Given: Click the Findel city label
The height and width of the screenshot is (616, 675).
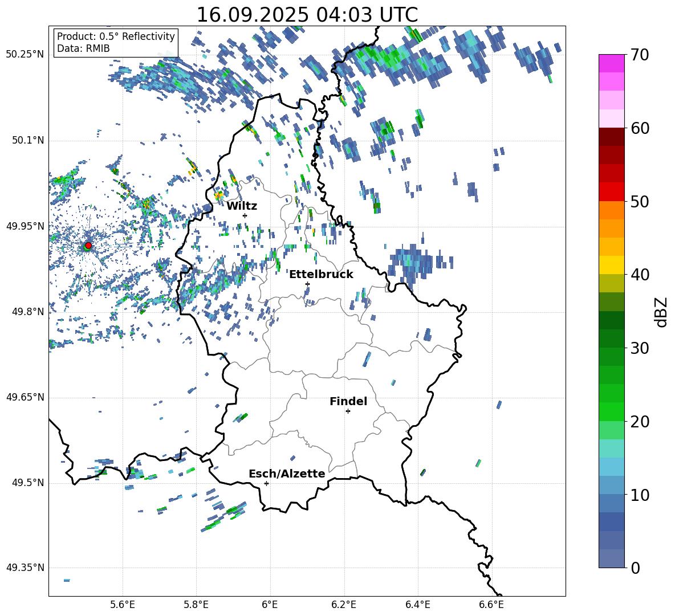Looking at the screenshot, I should click(348, 401).
